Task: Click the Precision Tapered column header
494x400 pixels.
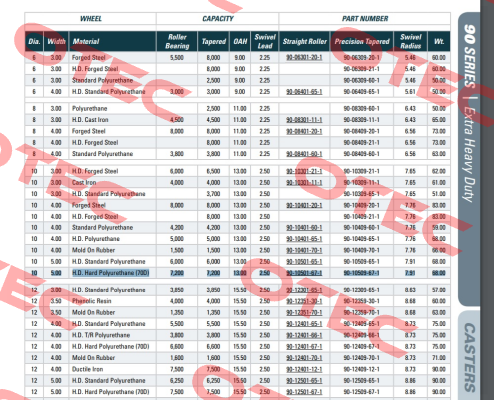Action: point(362,42)
